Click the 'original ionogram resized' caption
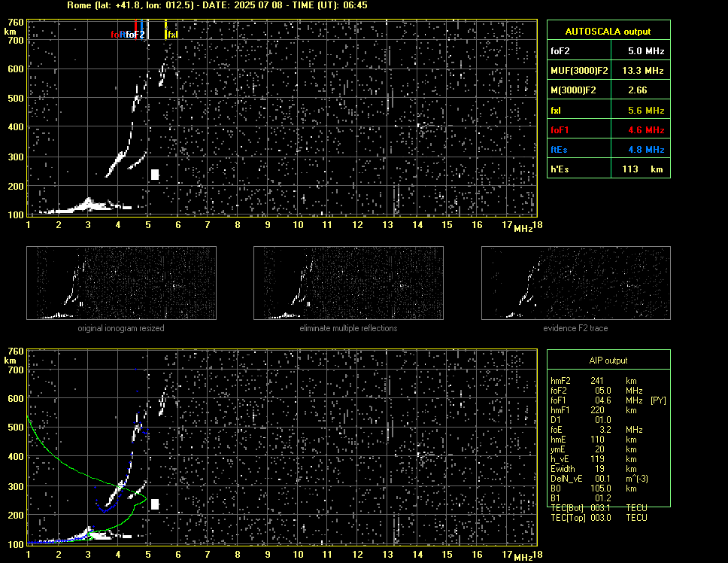 point(121,328)
